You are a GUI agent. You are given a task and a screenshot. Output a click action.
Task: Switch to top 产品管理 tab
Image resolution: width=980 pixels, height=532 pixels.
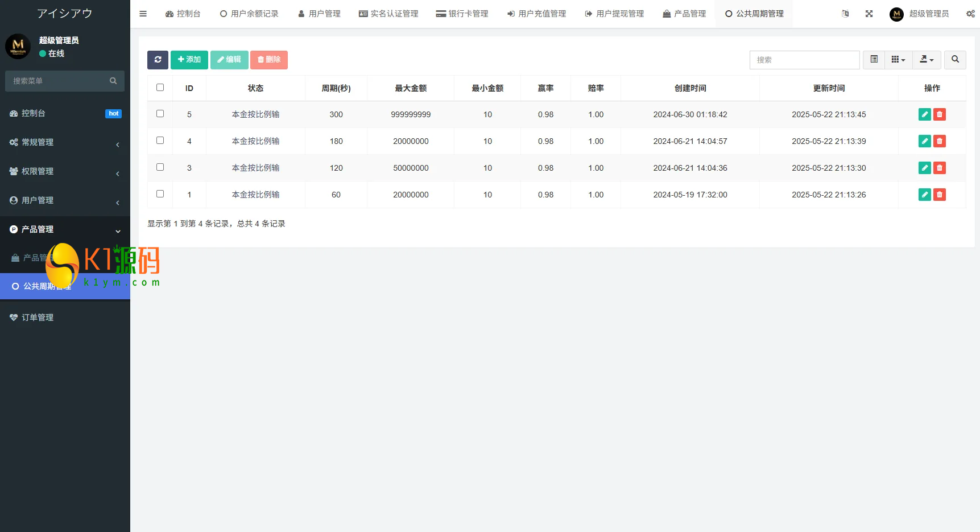point(684,14)
